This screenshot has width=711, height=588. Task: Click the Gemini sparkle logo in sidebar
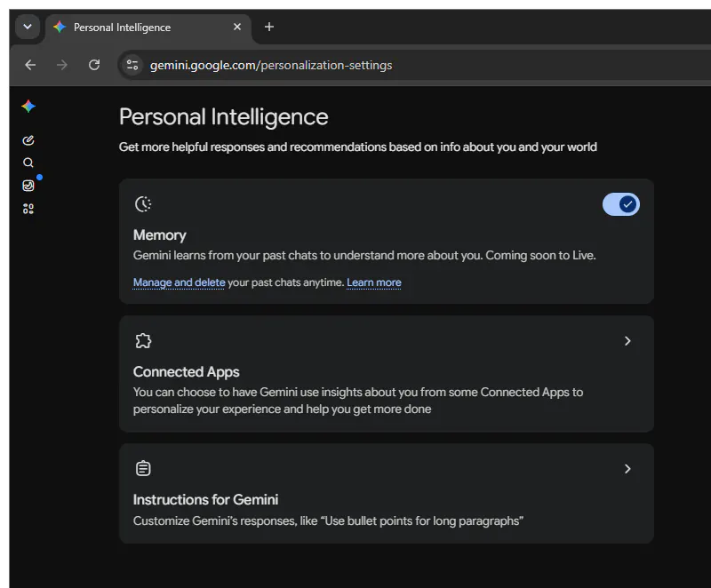click(x=28, y=107)
